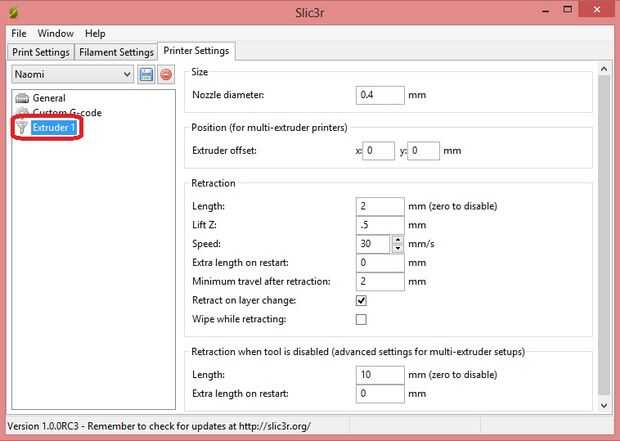
Task: Click the Extruder offset x field
Action: click(378, 151)
